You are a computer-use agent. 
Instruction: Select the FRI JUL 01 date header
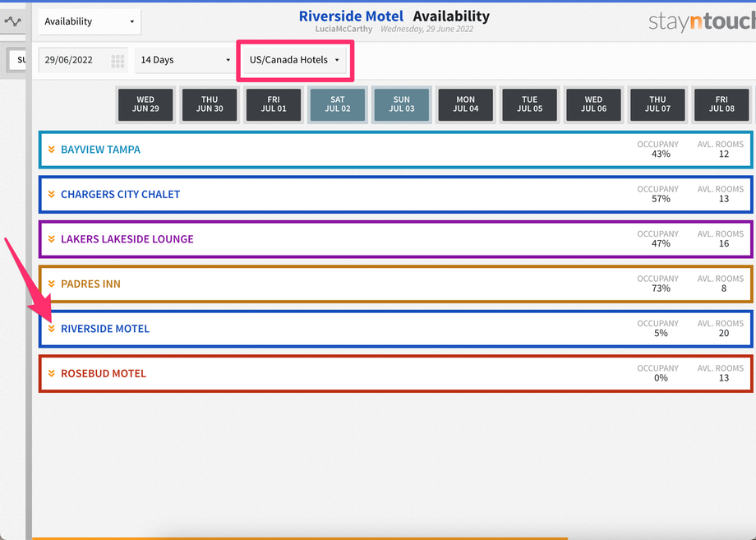click(274, 104)
